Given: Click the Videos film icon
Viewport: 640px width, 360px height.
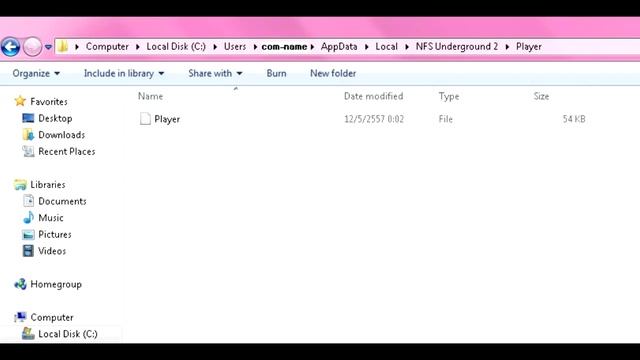Looking at the screenshot, I should (28, 251).
